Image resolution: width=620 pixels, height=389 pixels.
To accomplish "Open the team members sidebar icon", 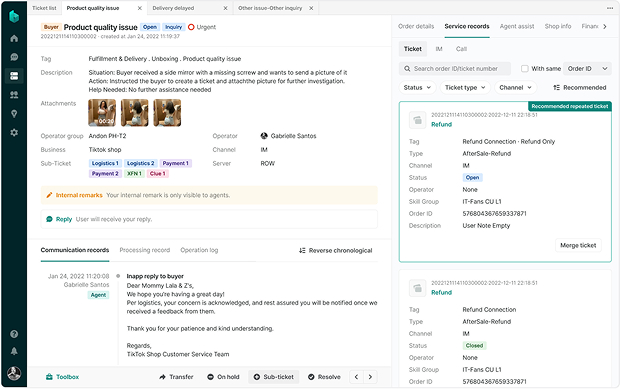I will coord(14,95).
